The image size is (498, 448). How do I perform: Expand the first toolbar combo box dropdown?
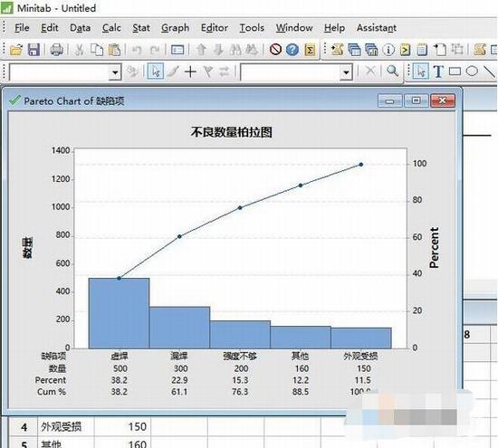[x=115, y=72]
